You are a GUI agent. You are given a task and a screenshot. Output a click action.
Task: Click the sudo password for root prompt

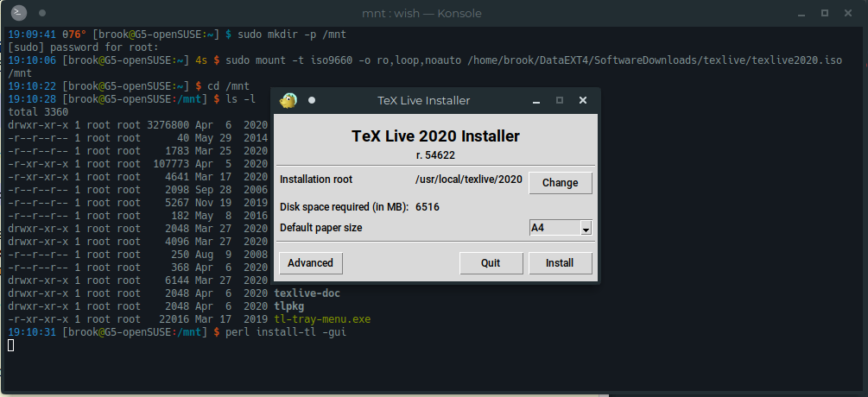83,47
